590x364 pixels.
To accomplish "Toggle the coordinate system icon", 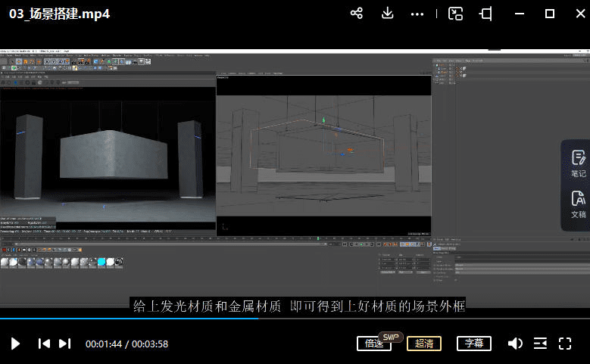I will 67,61.
